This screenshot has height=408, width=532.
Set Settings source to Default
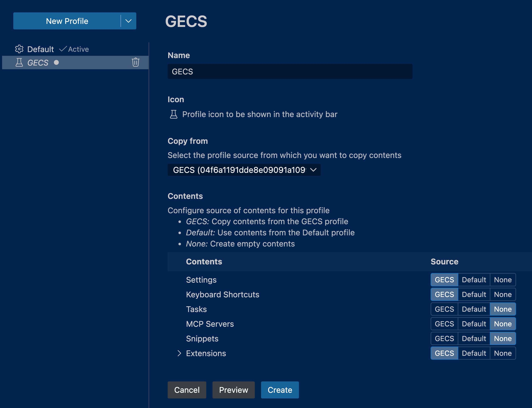click(474, 280)
